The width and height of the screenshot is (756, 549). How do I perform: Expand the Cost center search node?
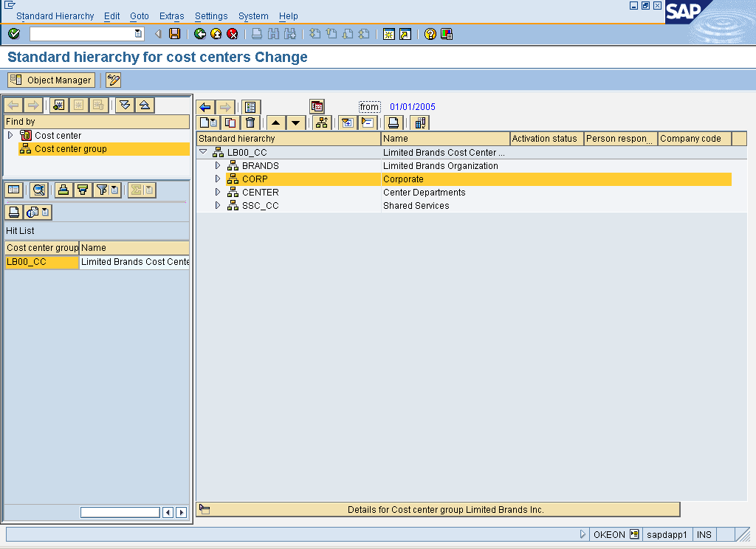click(x=10, y=136)
